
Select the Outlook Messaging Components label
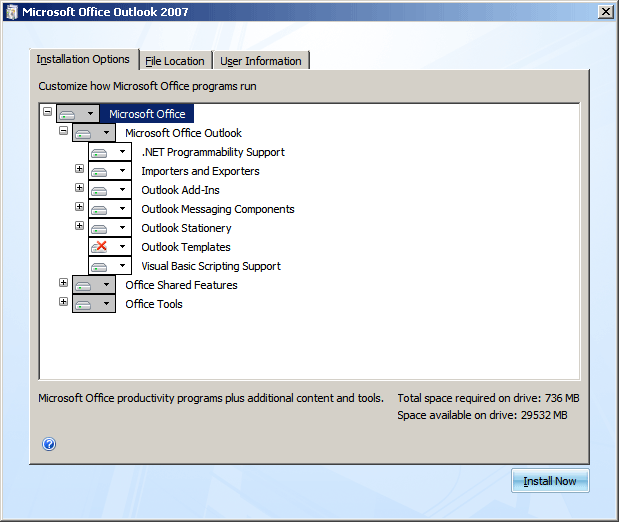click(218, 209)
